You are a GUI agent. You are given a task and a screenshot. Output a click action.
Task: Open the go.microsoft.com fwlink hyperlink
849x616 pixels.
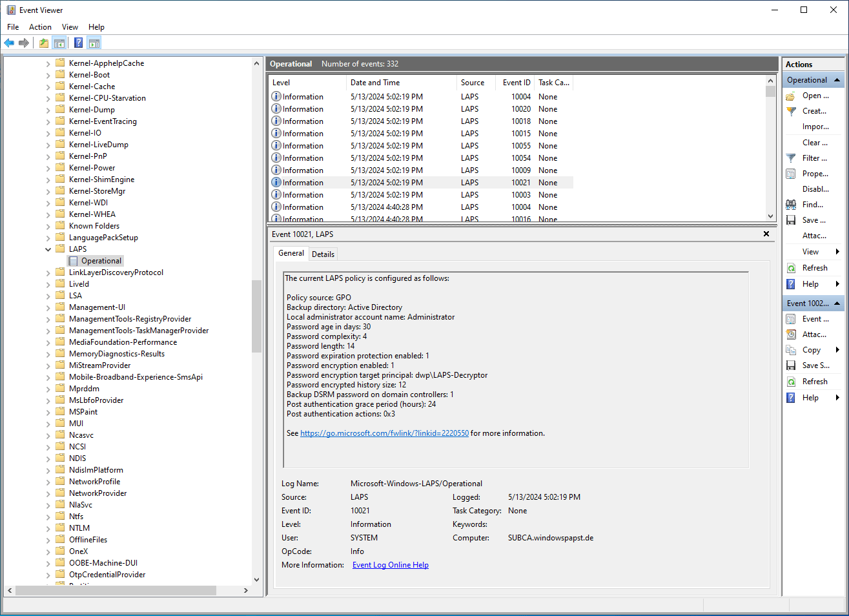pyautogui.click(x=384, y=433)
